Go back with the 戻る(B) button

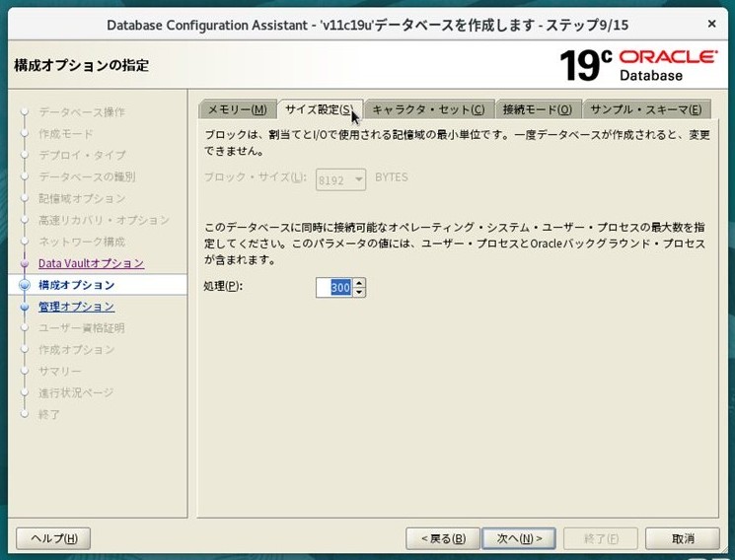point(443,538)
